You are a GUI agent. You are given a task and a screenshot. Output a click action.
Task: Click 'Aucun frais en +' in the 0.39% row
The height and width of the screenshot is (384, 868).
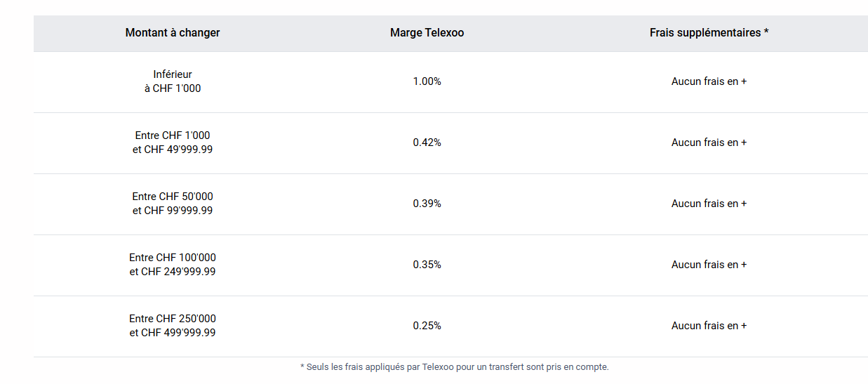pyautogui.click(x=709, y=204)
